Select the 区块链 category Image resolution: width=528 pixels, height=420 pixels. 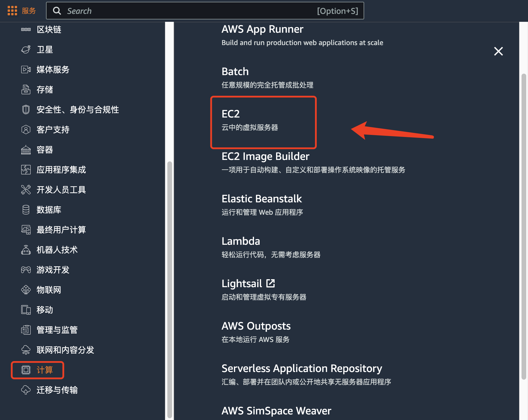(49, 29)
